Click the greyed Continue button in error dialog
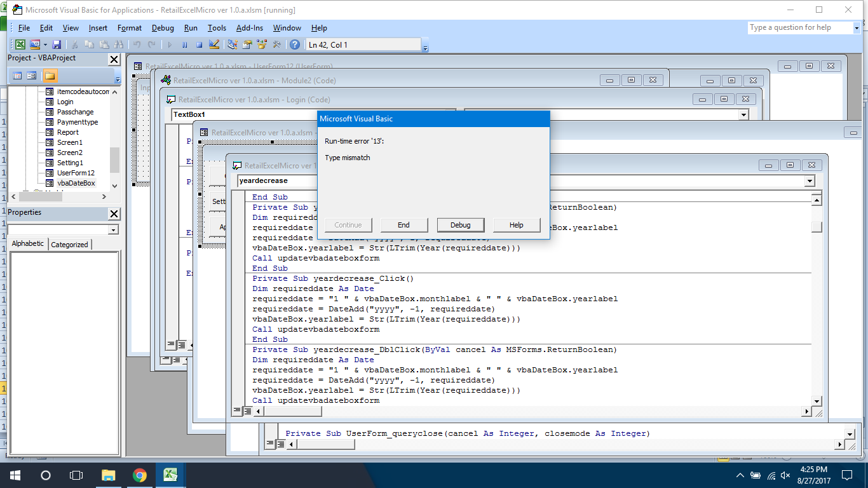The width and height of the screenshot is (868, 488). coord(348,225)
